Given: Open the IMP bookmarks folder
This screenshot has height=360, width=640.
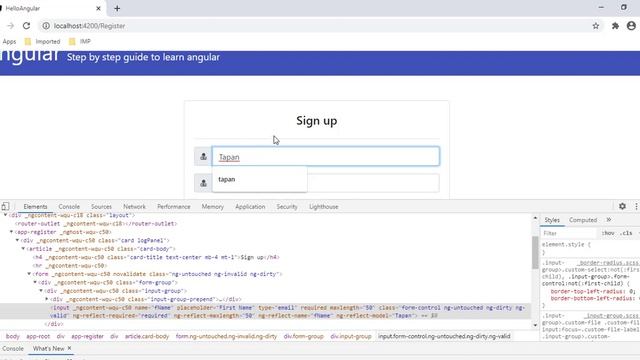Looking at the screenshot, I should pyautogui.click(x=80, y=42).
